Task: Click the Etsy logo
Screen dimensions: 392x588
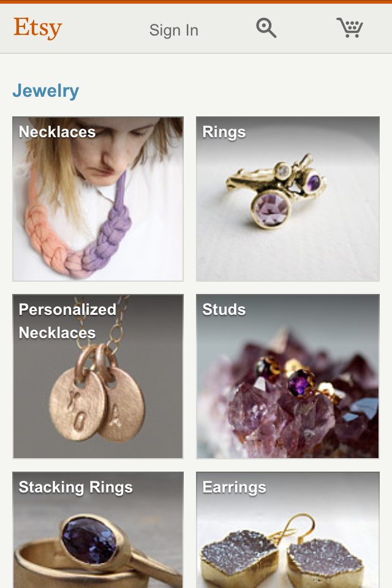Action: [x=37, y=28]
